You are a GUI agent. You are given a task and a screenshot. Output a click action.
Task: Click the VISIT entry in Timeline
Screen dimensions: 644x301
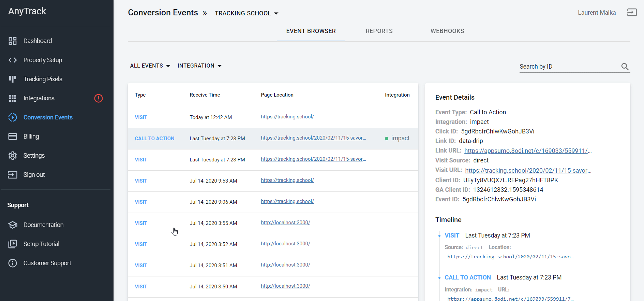452,235
